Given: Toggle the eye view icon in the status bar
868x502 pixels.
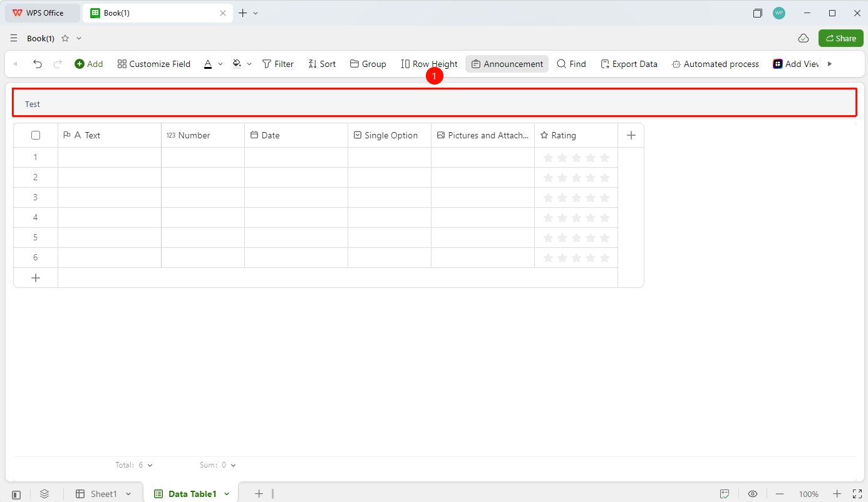Looking at the screenshot, I should click(x=753, y=494).
